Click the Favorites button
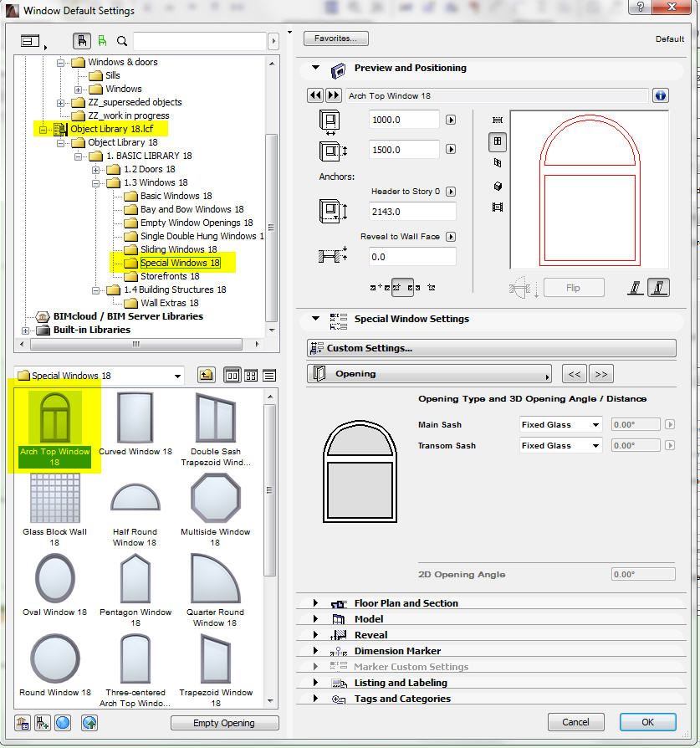 pos(335,38)
